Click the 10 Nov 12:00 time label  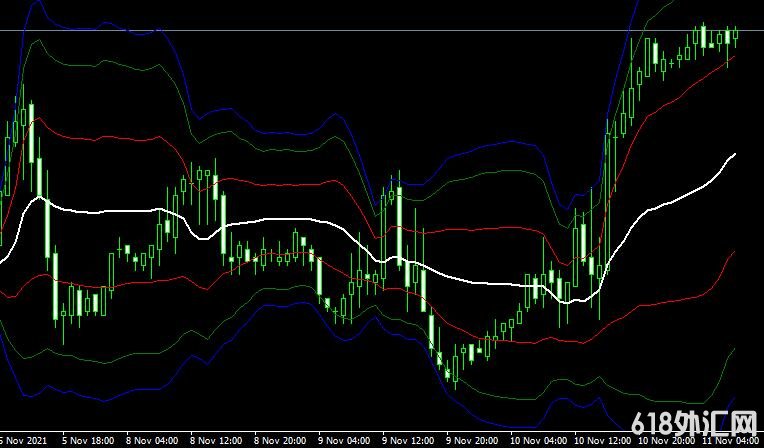[602, 440]
